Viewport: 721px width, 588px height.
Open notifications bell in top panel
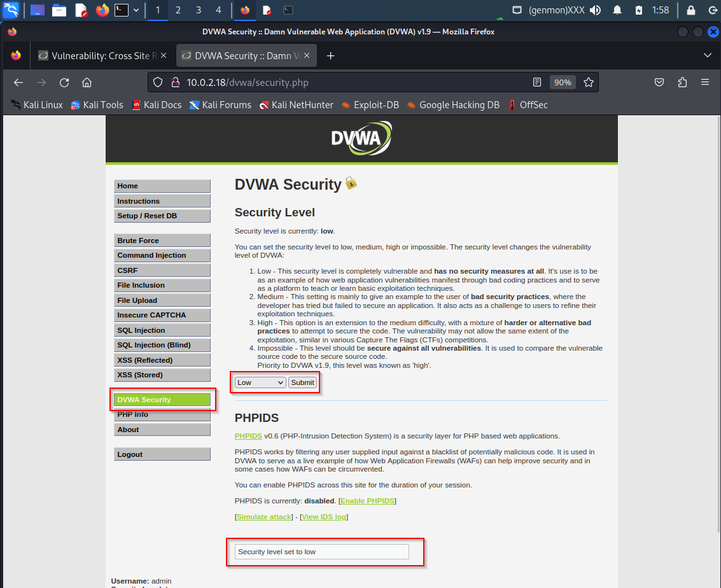[617, 10]
